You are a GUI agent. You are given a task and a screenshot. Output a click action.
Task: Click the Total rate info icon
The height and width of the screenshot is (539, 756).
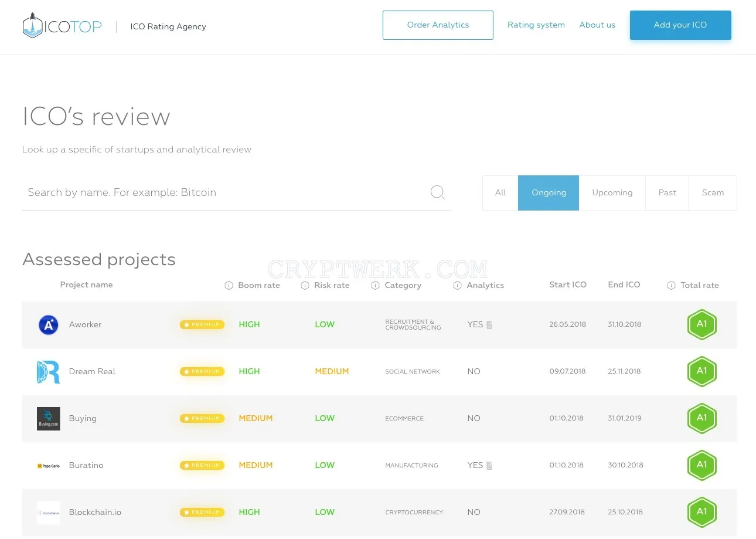click(671, 286)
